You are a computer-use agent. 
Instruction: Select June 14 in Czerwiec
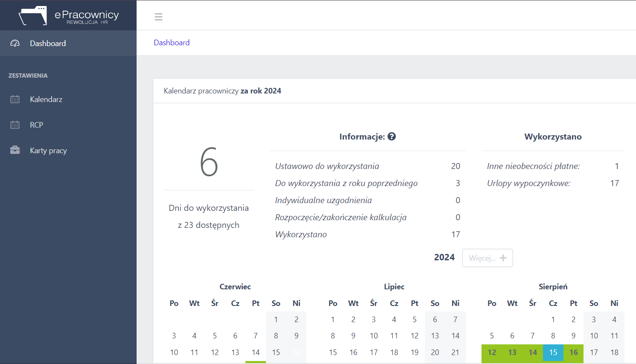coord(256,352)
